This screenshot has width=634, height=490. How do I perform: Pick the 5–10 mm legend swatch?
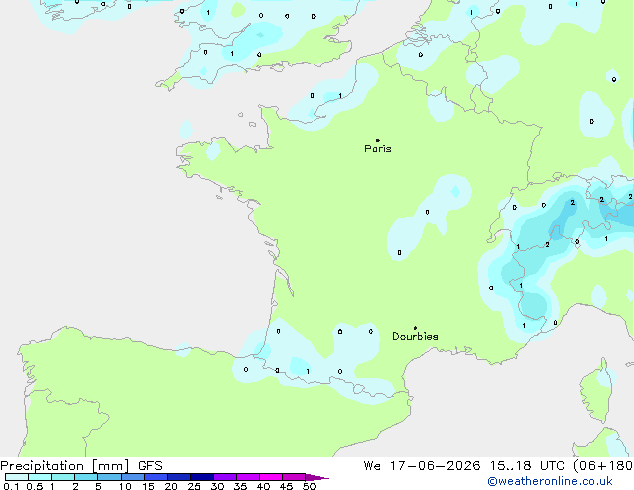click(x=109, y=477)
